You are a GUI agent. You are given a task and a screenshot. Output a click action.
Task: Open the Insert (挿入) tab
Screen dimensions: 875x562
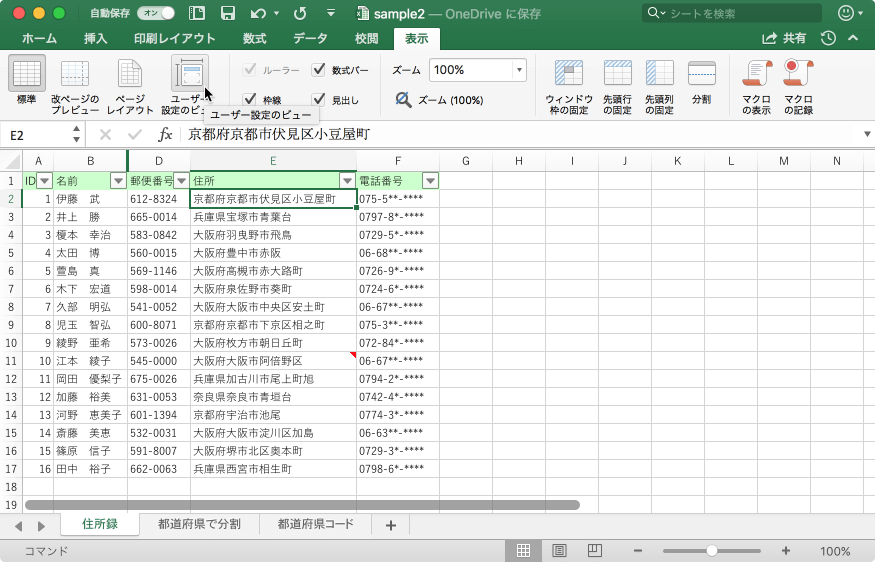click(x=95, y=39)
